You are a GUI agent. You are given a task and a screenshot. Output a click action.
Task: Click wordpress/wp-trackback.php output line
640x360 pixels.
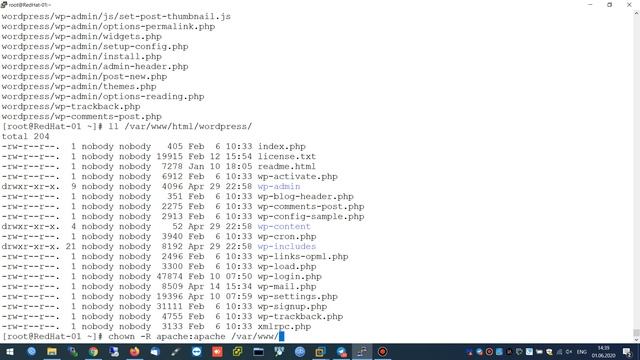(71, 107)
